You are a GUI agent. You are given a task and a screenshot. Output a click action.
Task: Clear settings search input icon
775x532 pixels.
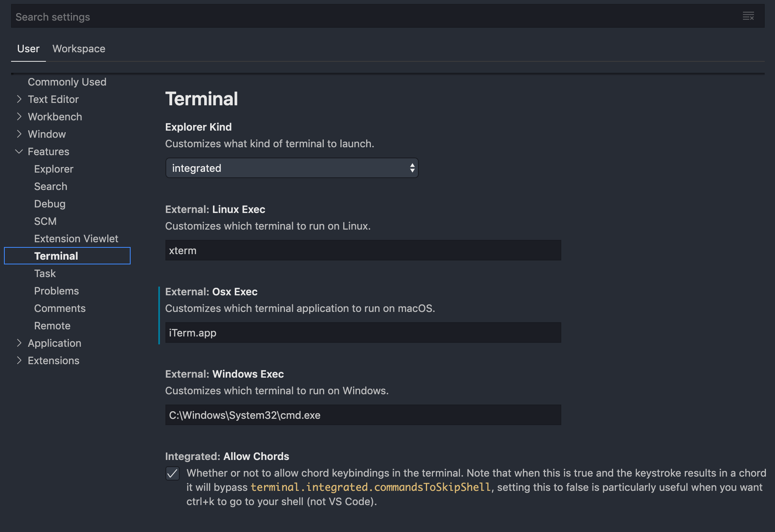click(748, 16)
